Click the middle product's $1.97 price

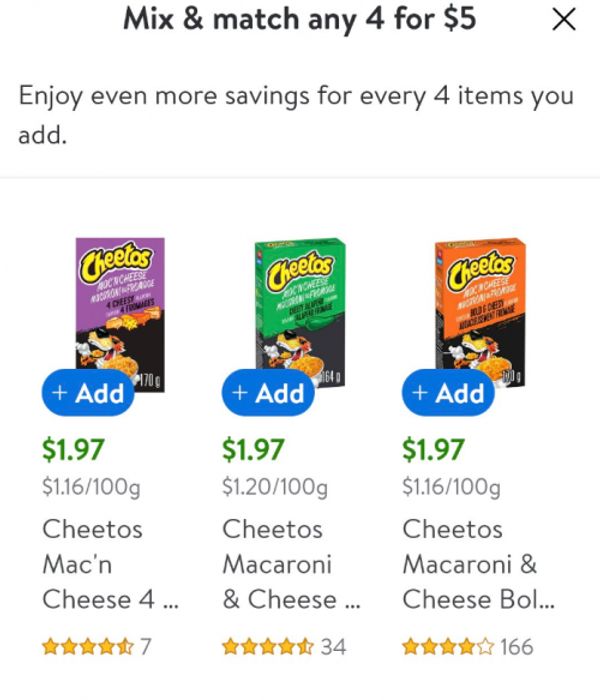pos(252,450)
